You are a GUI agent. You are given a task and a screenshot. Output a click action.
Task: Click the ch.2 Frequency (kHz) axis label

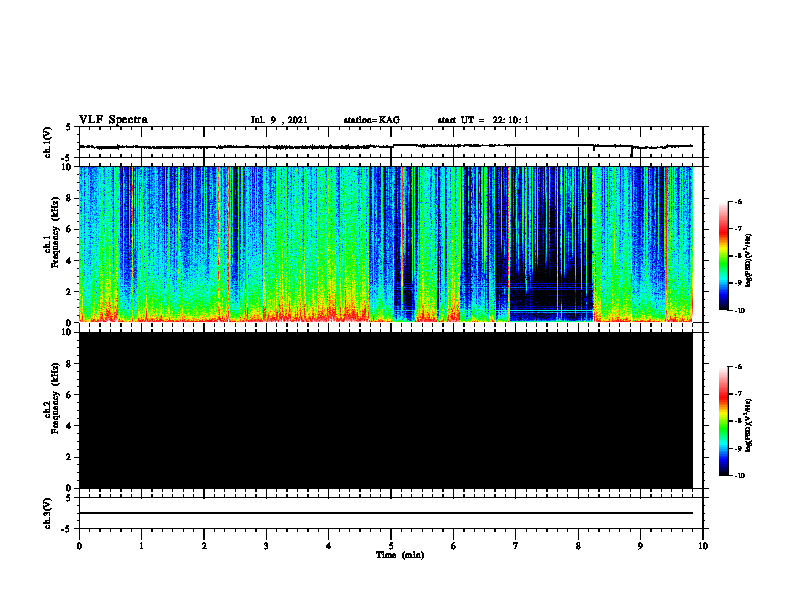52,398
